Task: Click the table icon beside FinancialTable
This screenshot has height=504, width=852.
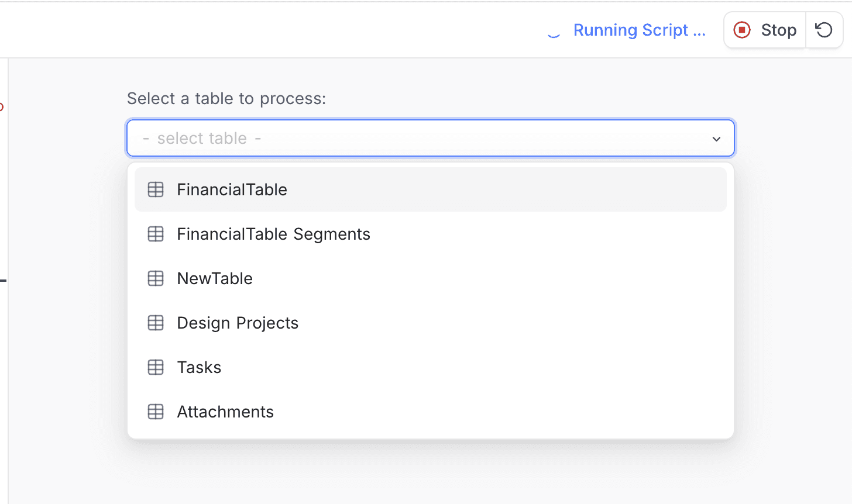Action: coord(156,189)
